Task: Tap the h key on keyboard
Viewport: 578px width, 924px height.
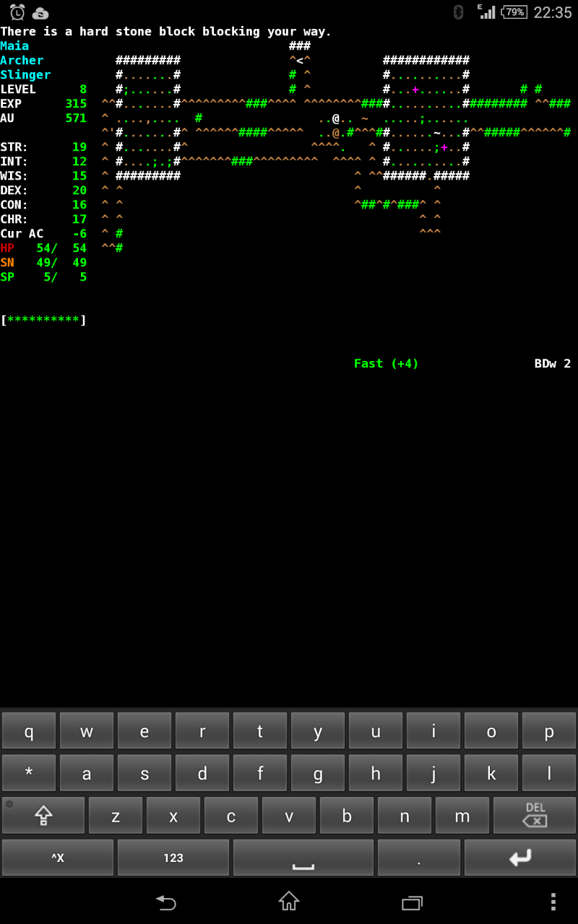Action: click(376, 773)
